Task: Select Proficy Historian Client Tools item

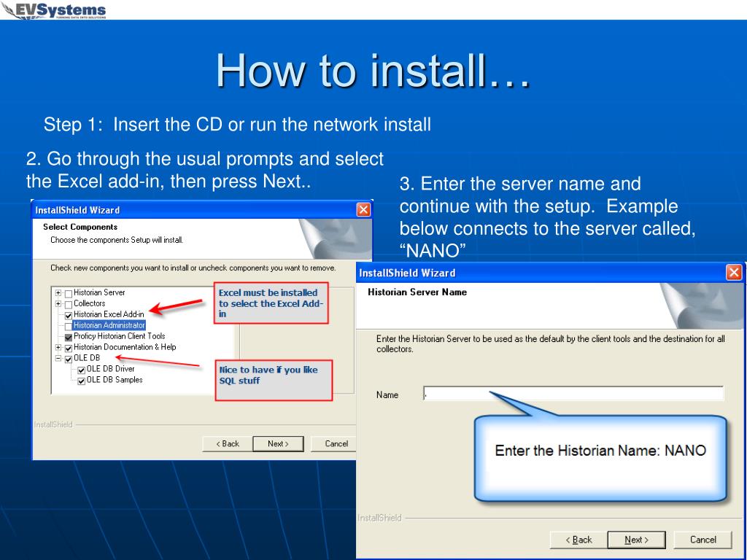Action: pyautogui.click(x=119, y=336)
